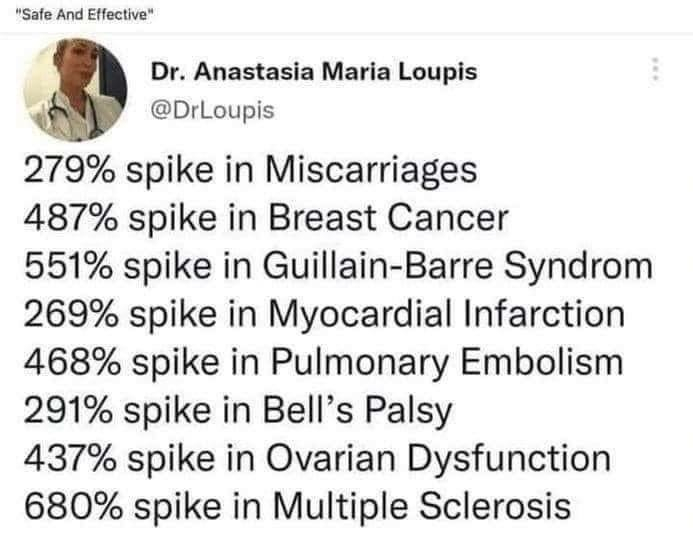Select the words Multiple Sclerosis

(422, 507)
